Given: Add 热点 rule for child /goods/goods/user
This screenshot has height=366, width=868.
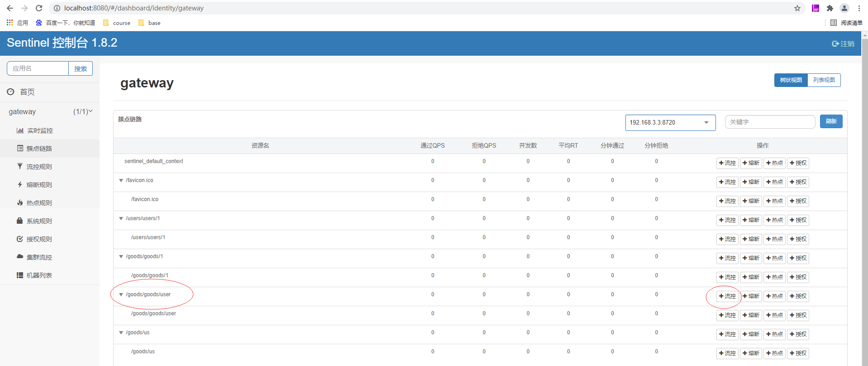Looking at the screenshot, I should click(x=774, y=315).
